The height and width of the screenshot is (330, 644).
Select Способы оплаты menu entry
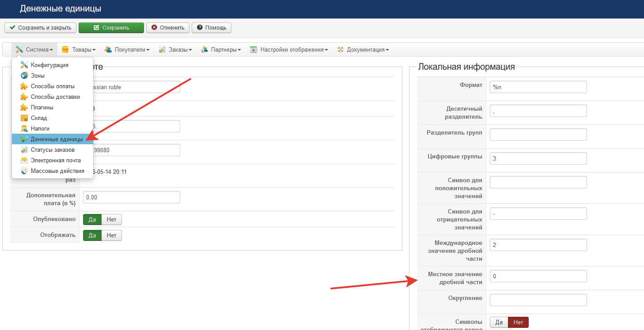point(53,86)
